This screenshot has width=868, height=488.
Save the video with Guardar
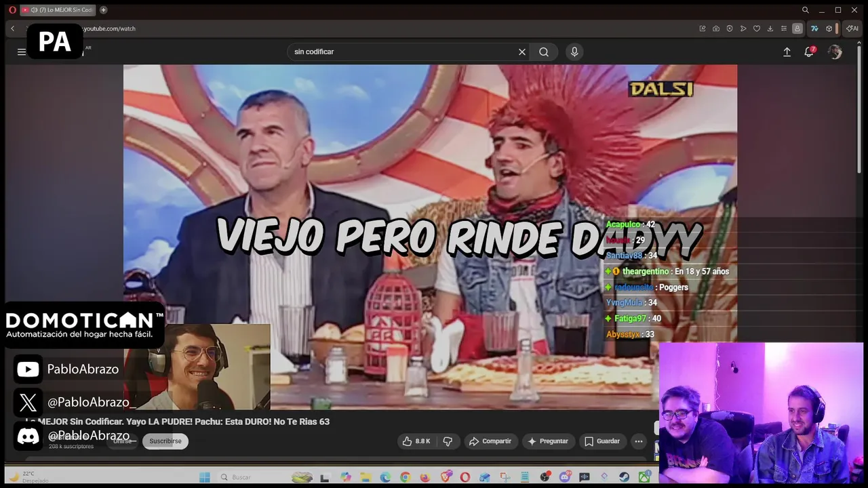[x=602, y=441]
